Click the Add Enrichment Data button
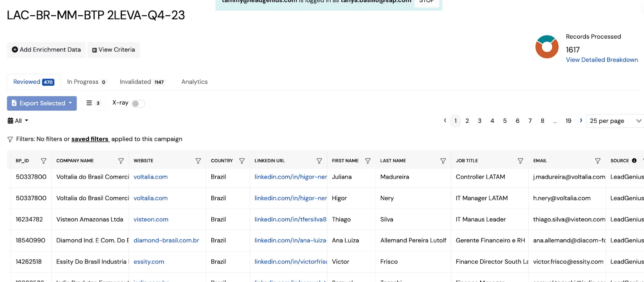The width and height of the screenshot is (644, 282). click(46, 50)
